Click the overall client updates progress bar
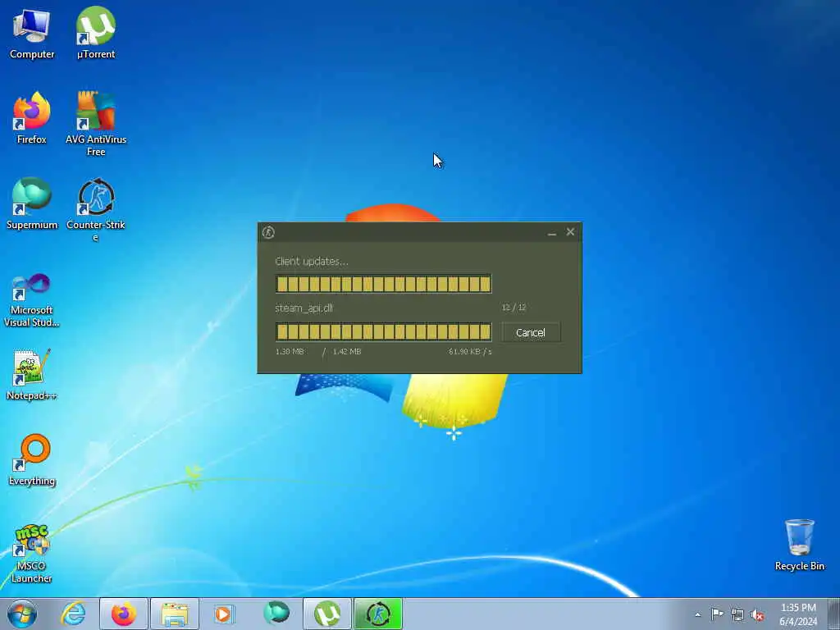840x630 pixels. pyautogui.click(x=384, y=284)
